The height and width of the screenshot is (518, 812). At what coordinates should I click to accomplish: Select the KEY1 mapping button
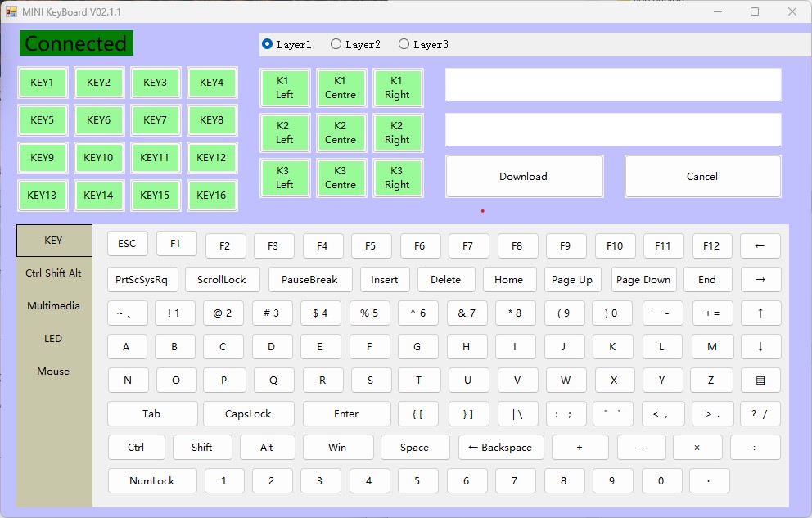point(43,83)
